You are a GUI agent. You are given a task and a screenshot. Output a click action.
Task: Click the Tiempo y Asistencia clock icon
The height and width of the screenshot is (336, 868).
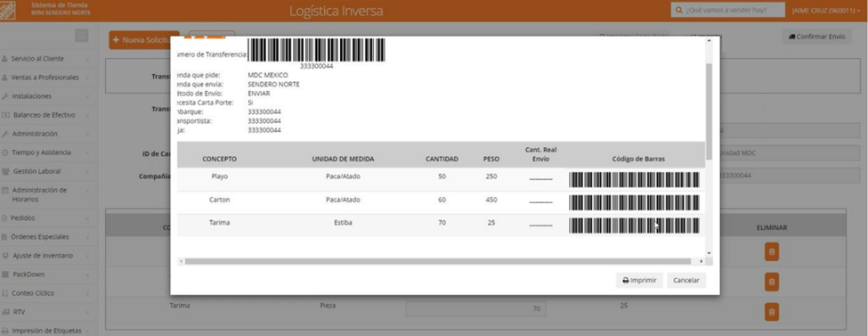5,152
